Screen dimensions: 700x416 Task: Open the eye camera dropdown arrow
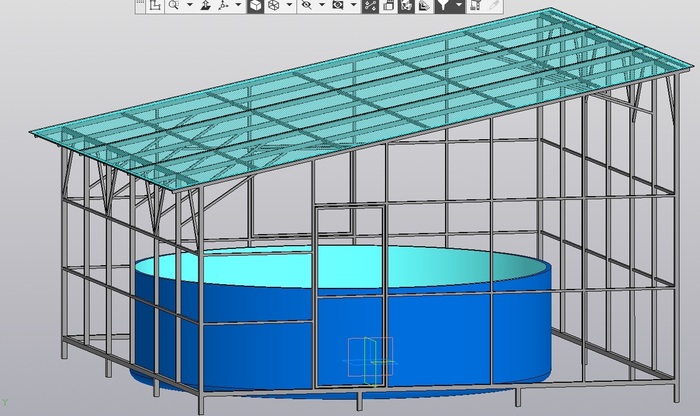(x=354, y=5)
